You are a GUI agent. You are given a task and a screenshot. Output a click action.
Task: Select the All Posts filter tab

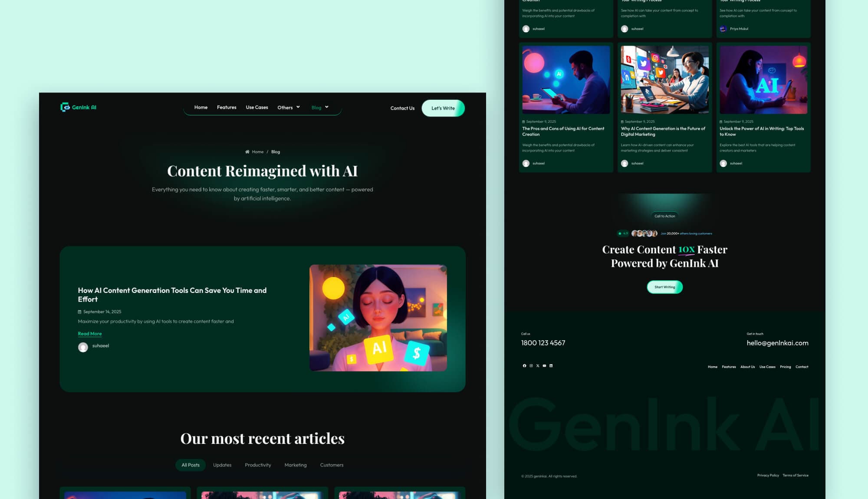click(x=190, y=465)
